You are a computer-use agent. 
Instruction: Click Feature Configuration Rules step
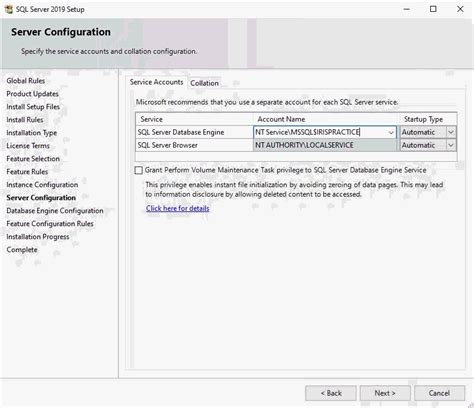pyautogui.click(x=50, y=224)
